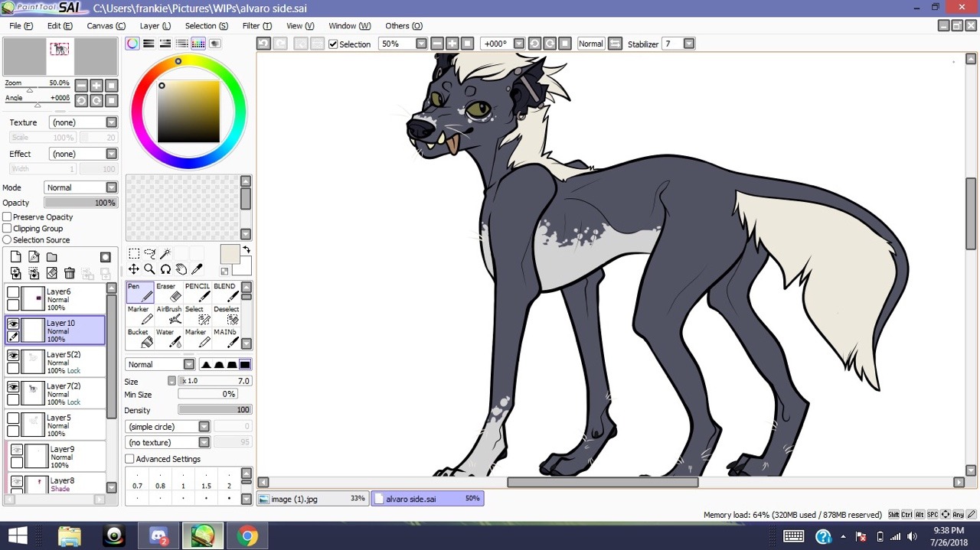Clear the current layer
Viewport: 980px width, 550px height.
[x=51, y=273]
